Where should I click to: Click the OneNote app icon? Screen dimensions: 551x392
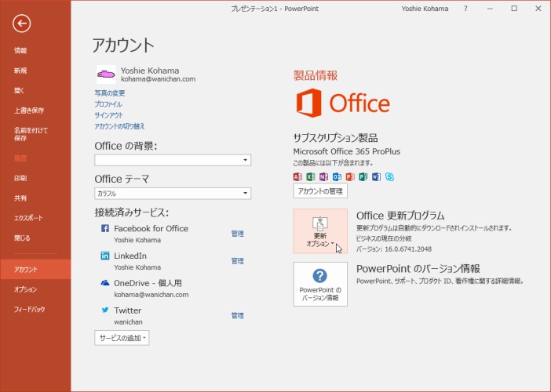click(x=323, y=176)
